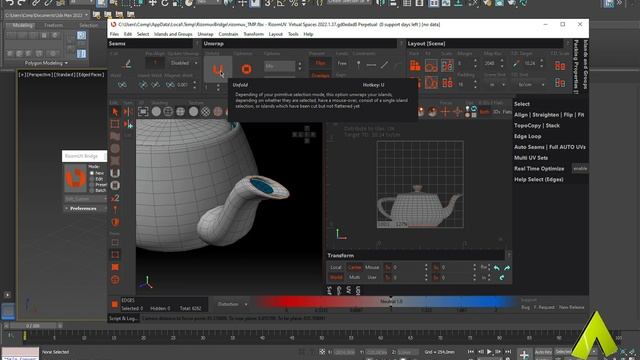Open the Unwrap menu
The width and height of the screenshot is (640, 360).
pos(205,34)
